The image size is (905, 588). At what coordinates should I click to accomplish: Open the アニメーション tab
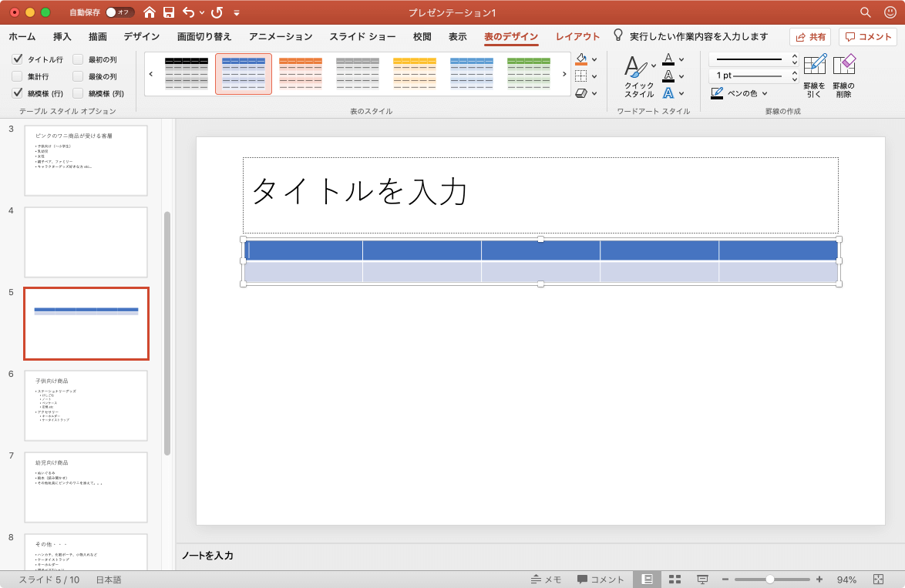[x=281, y=36]
